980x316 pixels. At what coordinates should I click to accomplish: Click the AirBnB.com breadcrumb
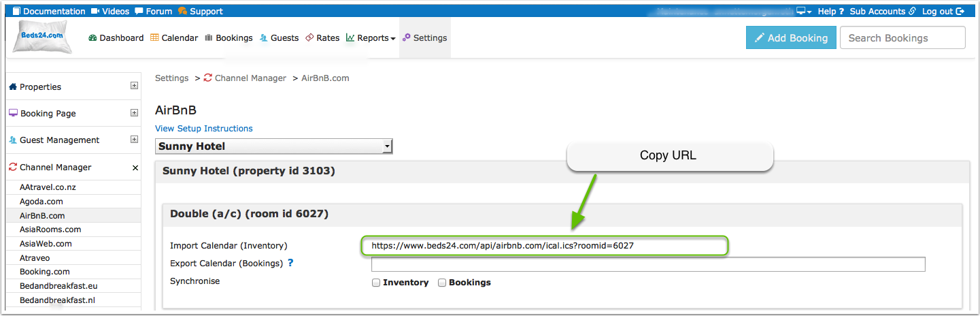coord(325,78)
